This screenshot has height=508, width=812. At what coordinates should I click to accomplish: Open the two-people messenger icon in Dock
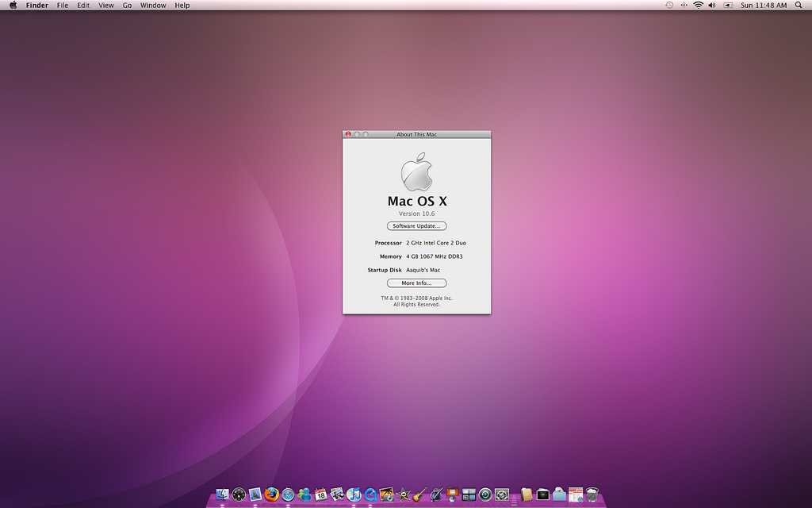(x=304, y=495)
